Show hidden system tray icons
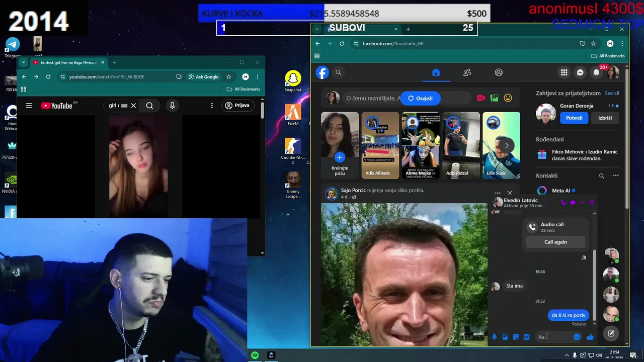Screen dimensions: 644x362 click(x=567, y=355)
